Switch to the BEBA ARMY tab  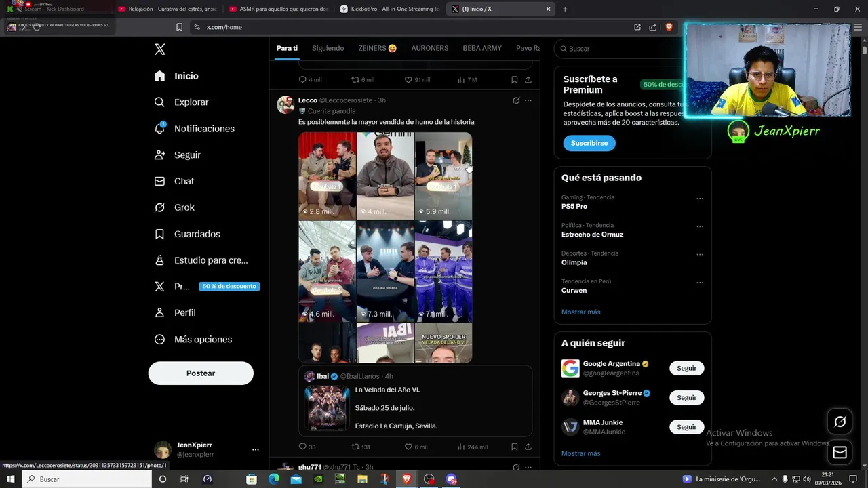tap(482, 48)
